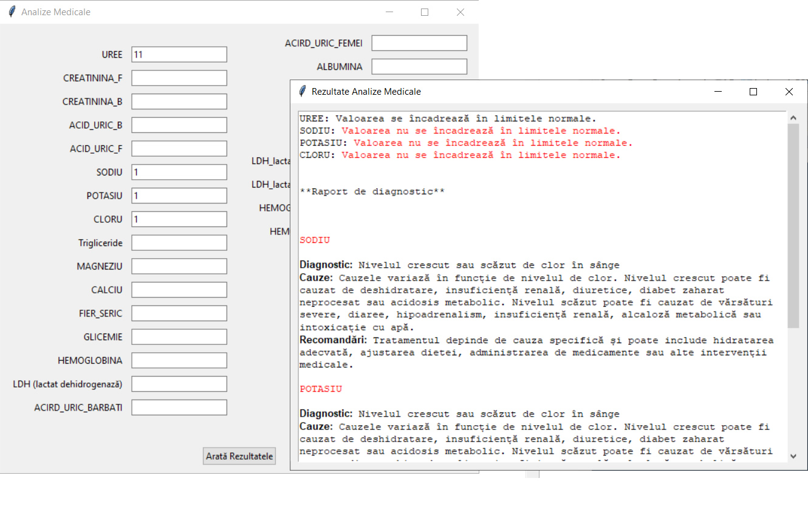808x532 pixels.
Task: Select the ACIRD_URIC_FEMEI entry field
Action: (419, 43)
